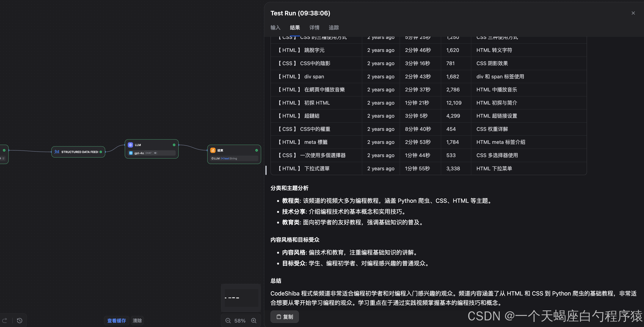644x327 pixels.
Task: Click the orange 结束 end node icon
Action: pos(213,150)
